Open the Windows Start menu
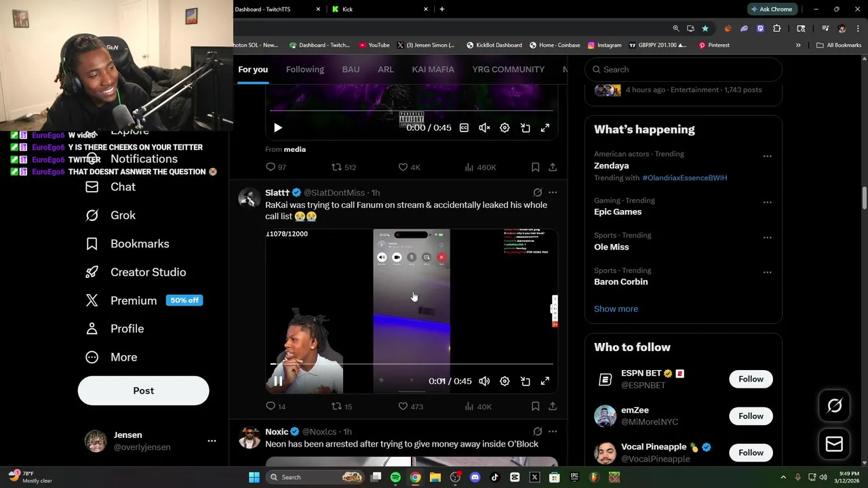The image size is (868, 488). [x=254, y=477]
